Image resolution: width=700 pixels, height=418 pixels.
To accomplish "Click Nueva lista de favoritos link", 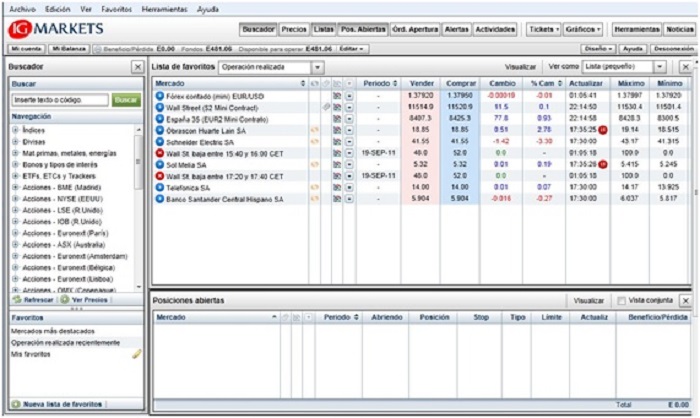I will [62, 404].
